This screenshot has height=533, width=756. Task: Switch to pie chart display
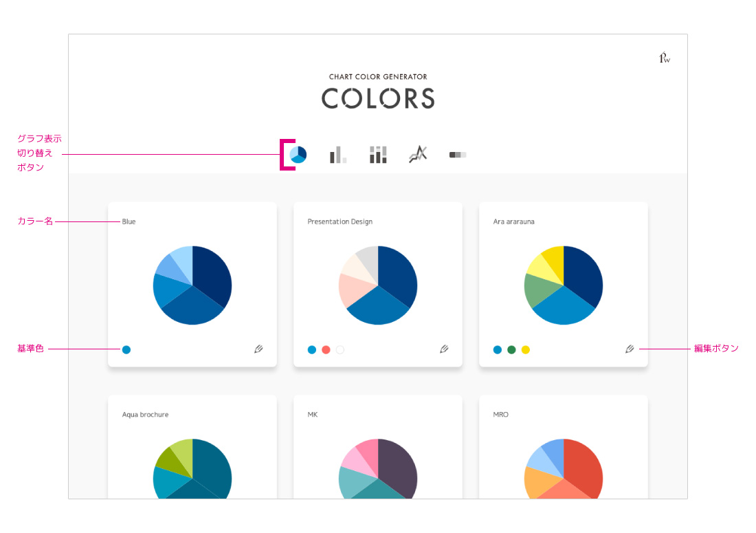pyautogui.click(x=298, y=155)
